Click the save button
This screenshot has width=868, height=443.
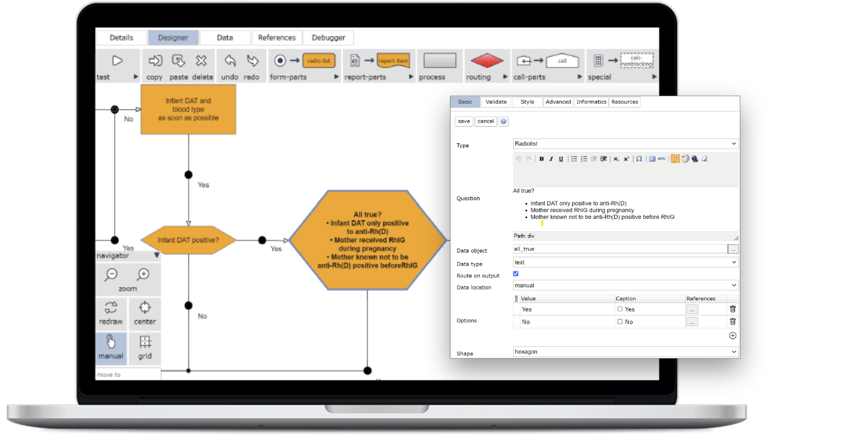pos(464,121)
